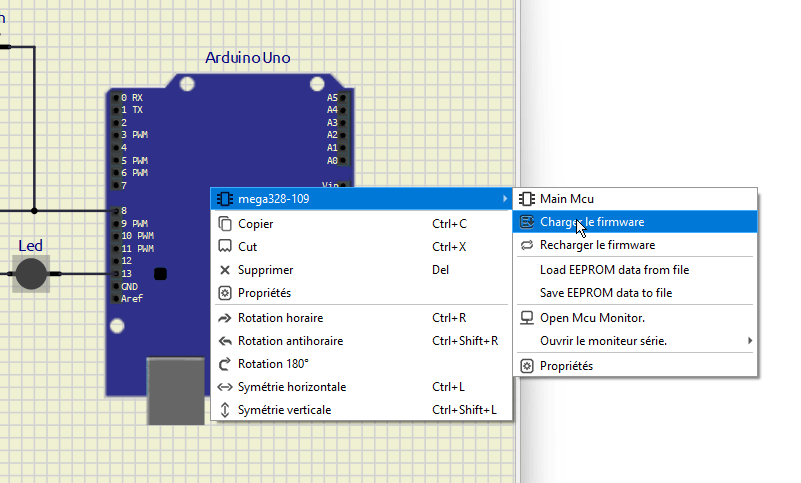The image size is (801, 483).
Task: Click the Supprimer X icon
Action: coord(225,270)
